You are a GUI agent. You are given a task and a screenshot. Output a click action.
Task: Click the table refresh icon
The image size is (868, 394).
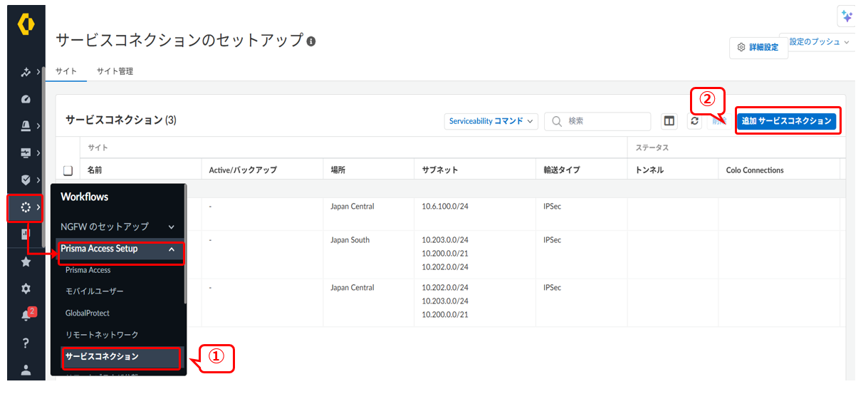(x=694, y=121)
